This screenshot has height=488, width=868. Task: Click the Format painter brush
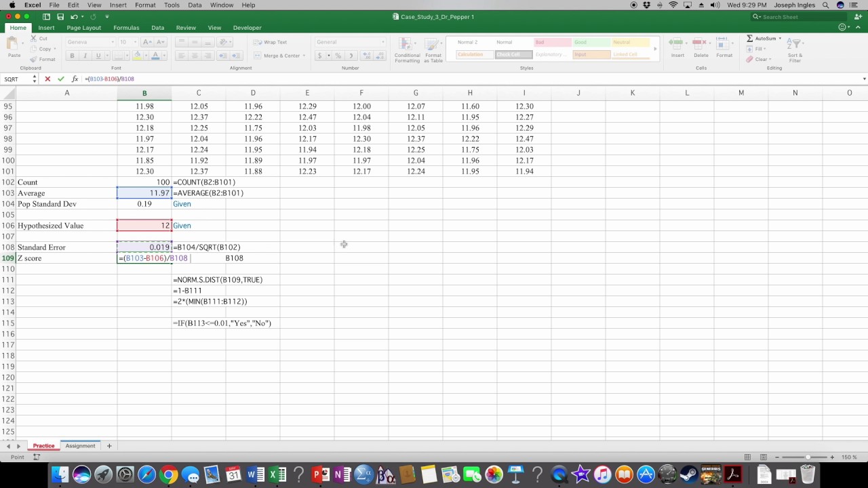(x=33, y=59)
